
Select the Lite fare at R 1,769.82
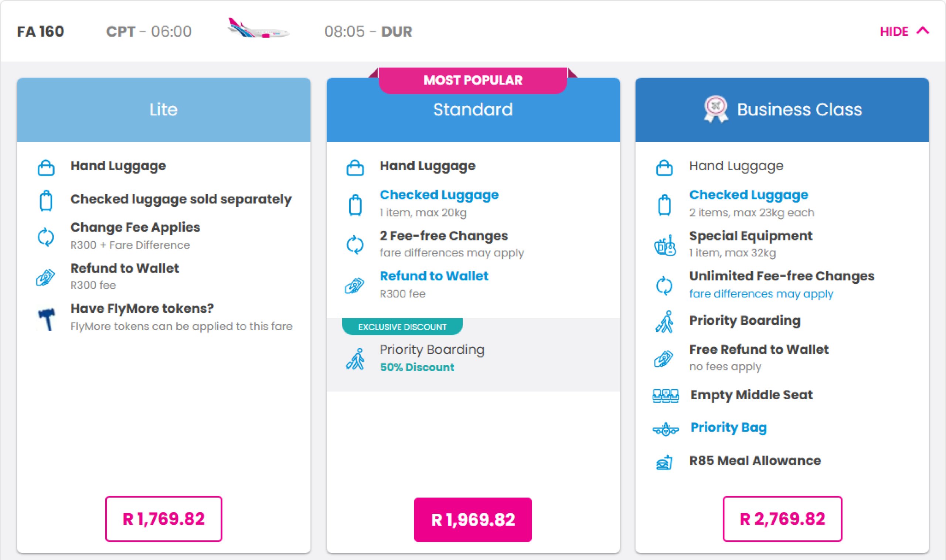(x=163, y=519)
